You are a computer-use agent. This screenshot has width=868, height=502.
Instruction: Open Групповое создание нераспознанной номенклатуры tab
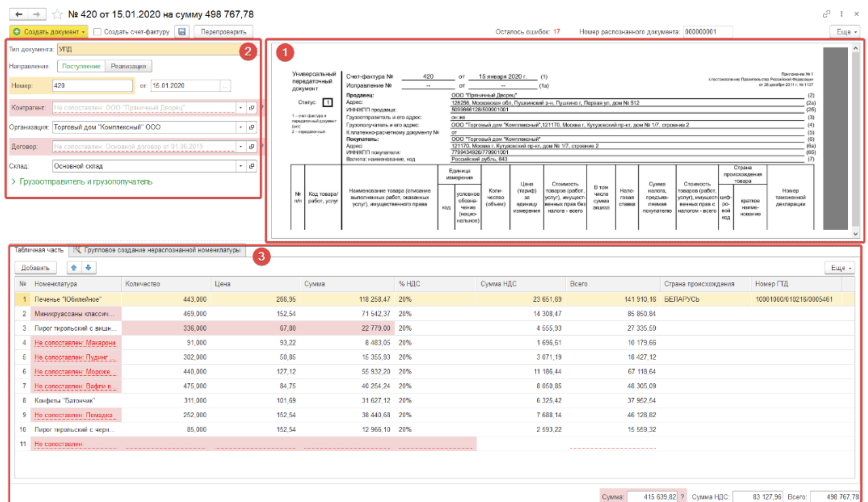[x=158, y=250]
